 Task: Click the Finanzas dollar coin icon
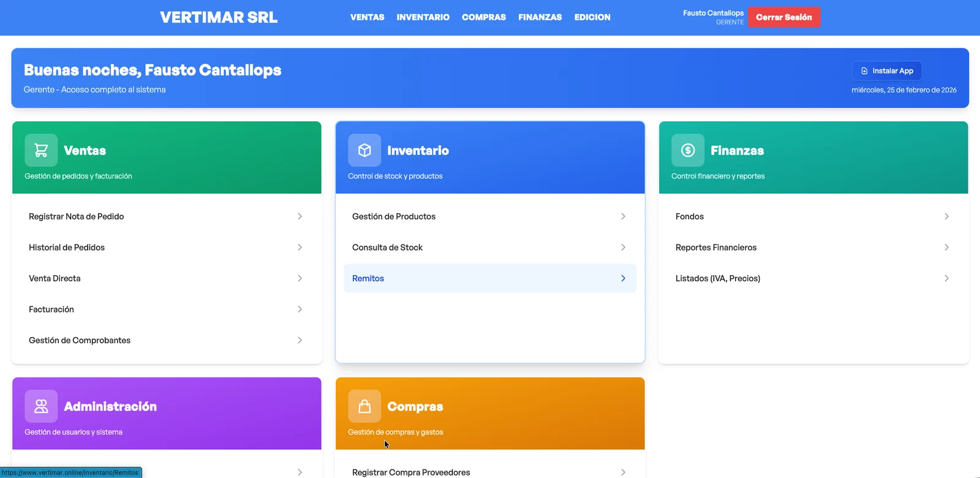point(688,150)
